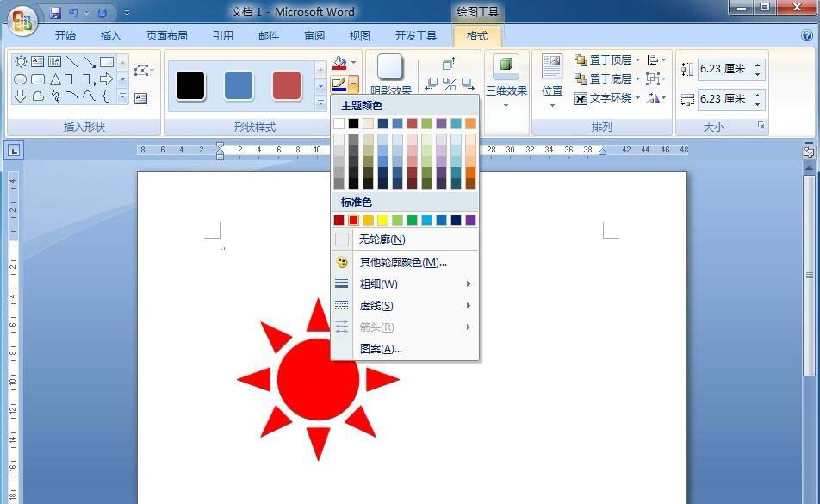
Task: Switch to the 插入 (Insert) tab
Action: [110, 35]
